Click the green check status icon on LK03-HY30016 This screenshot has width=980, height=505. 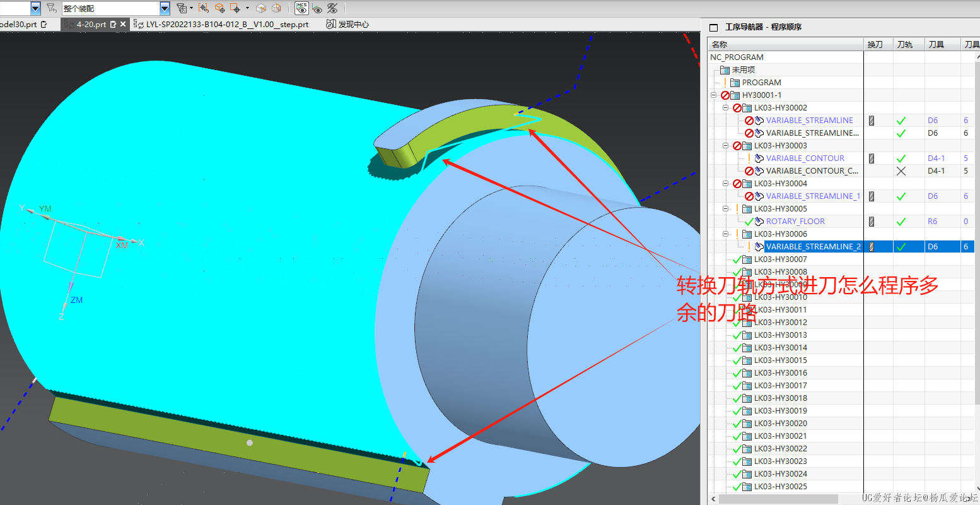737,373
